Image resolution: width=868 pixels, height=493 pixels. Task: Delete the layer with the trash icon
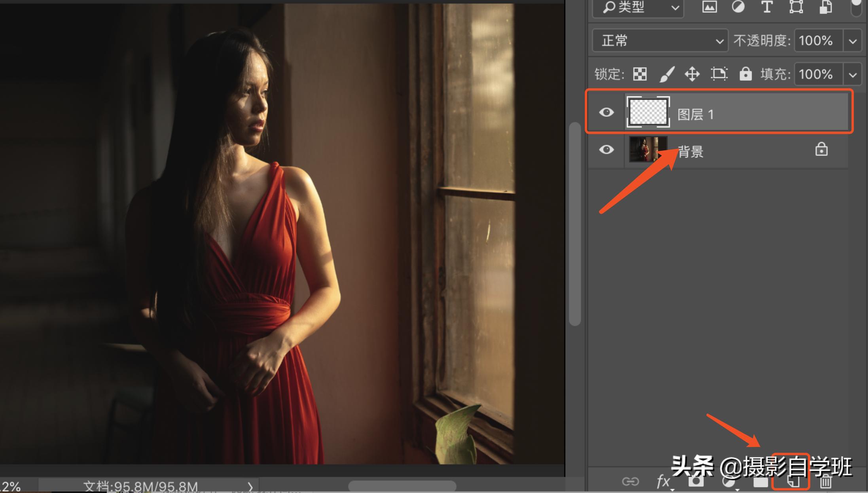click(x=826, y=482)
